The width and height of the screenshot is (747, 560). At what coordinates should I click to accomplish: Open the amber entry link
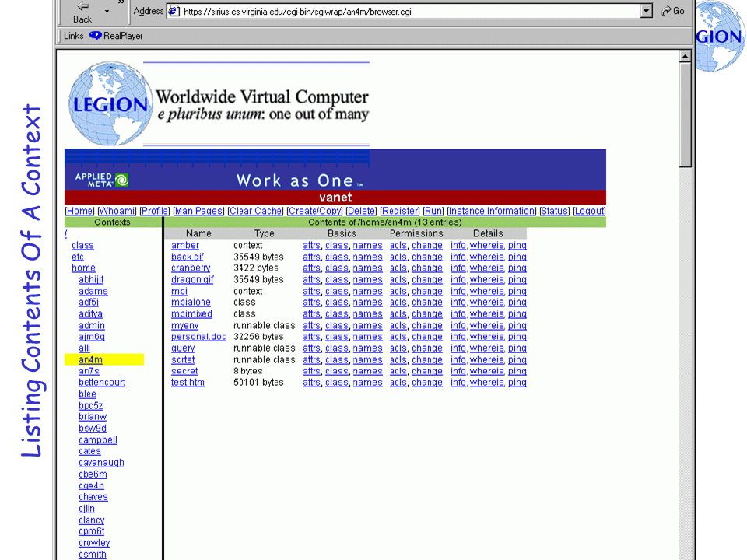pos(185,245)
